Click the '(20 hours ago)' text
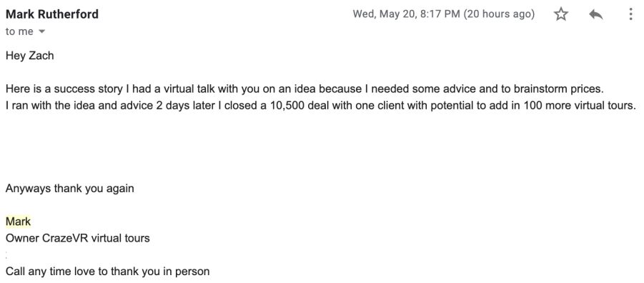 pyautogui.click(x=499, y=14)
